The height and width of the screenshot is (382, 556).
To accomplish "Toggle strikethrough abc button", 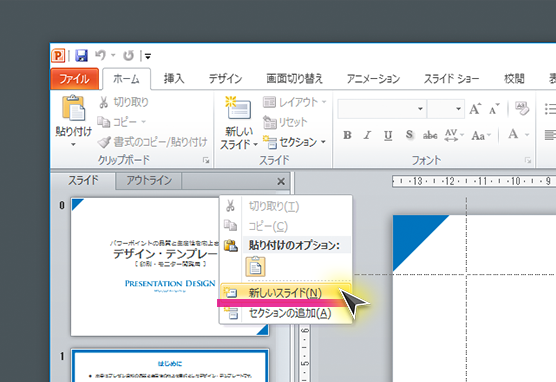I will 430,135.
